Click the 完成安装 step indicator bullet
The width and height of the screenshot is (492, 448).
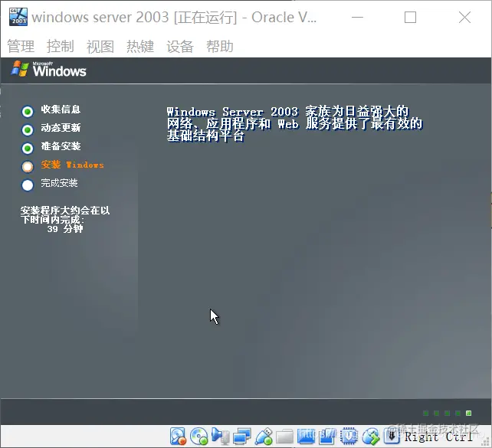28,185
